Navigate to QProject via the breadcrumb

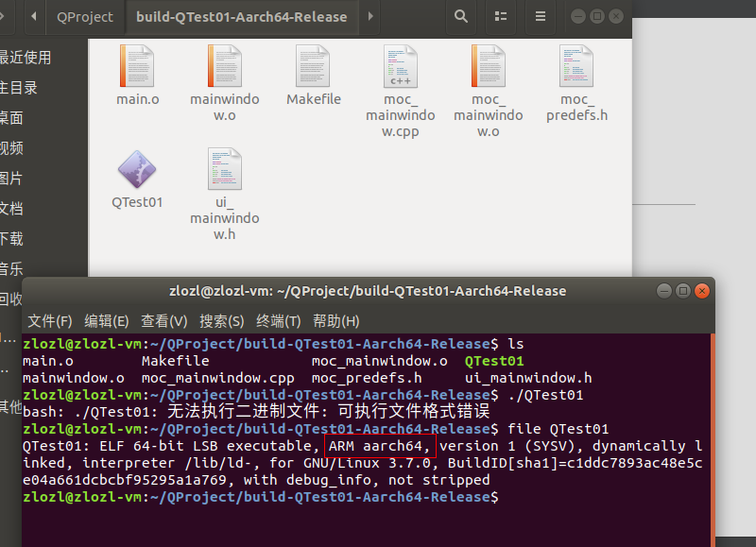pyautogui.click(x=85, y=16)
